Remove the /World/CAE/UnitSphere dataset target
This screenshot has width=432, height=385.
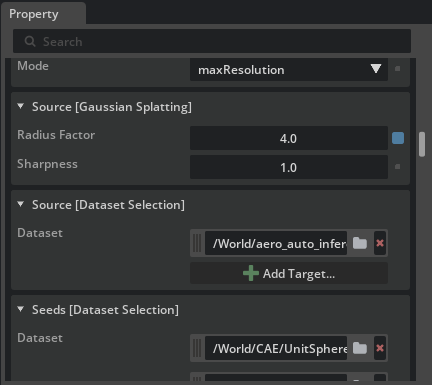tap(380, 348)
